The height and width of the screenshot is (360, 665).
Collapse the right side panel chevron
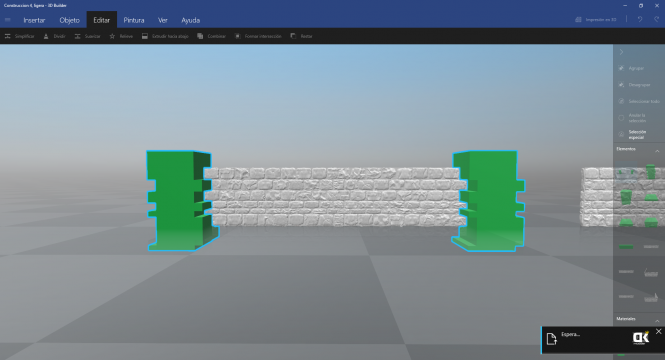(x=621, y=52)
